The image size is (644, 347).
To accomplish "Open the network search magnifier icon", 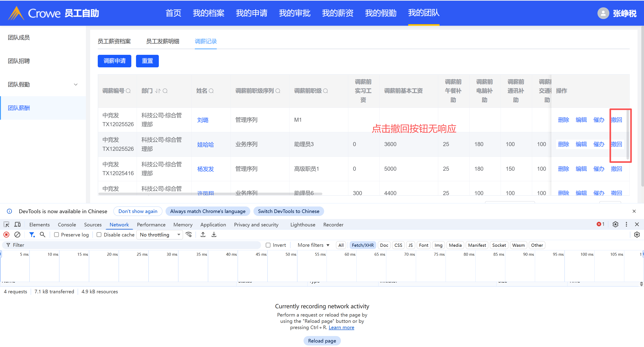I will [x=43, y=234].
